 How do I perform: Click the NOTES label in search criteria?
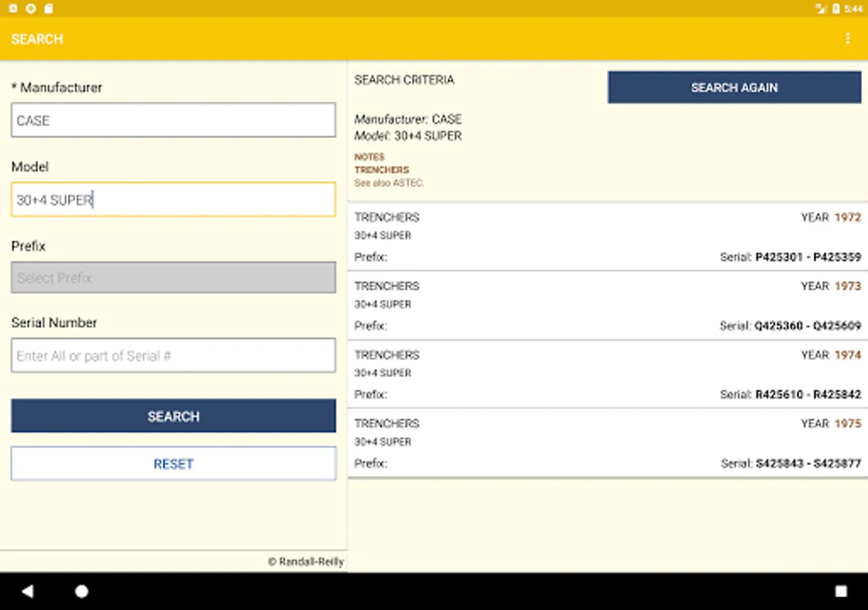click(x=370, y=157)
